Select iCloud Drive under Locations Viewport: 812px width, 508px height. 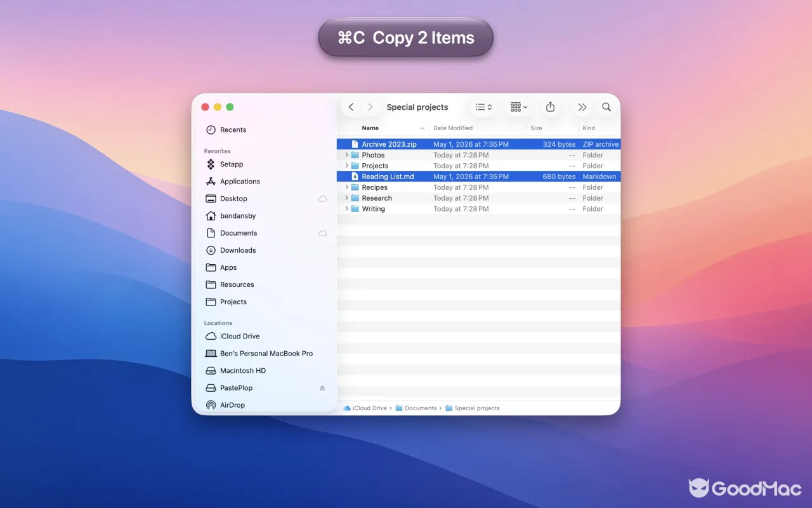tap(232, 336)
